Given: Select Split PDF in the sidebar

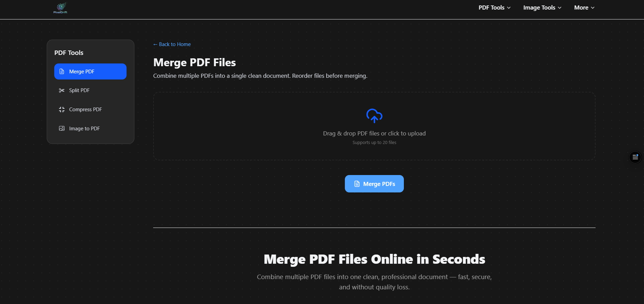Looking at the screenshot, I should tap(90, 90).
